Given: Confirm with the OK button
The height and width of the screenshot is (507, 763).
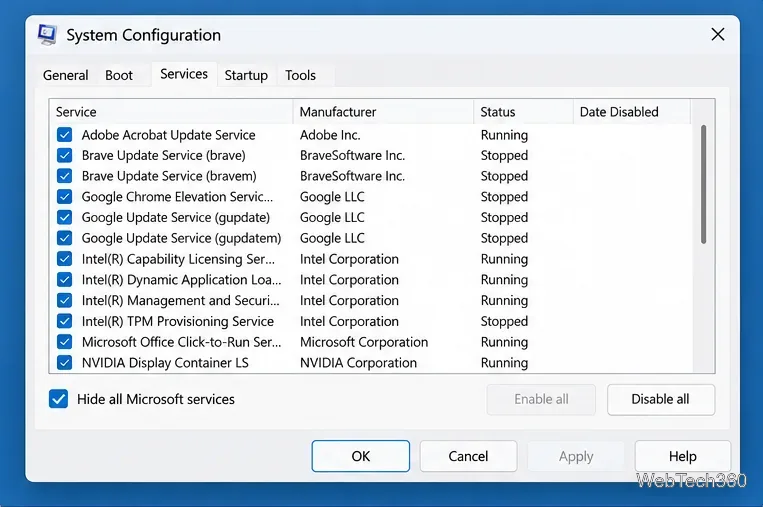Looking at the screenshot, I should coord(361,456).
